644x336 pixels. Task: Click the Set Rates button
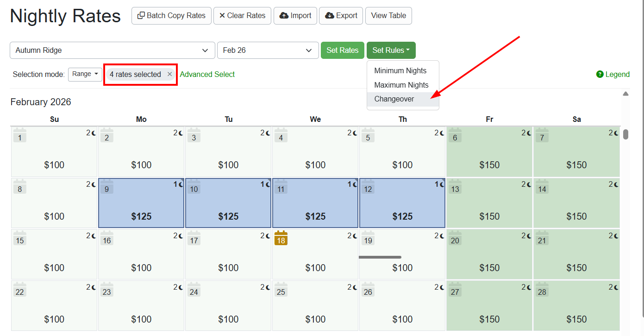click(342, 50)
